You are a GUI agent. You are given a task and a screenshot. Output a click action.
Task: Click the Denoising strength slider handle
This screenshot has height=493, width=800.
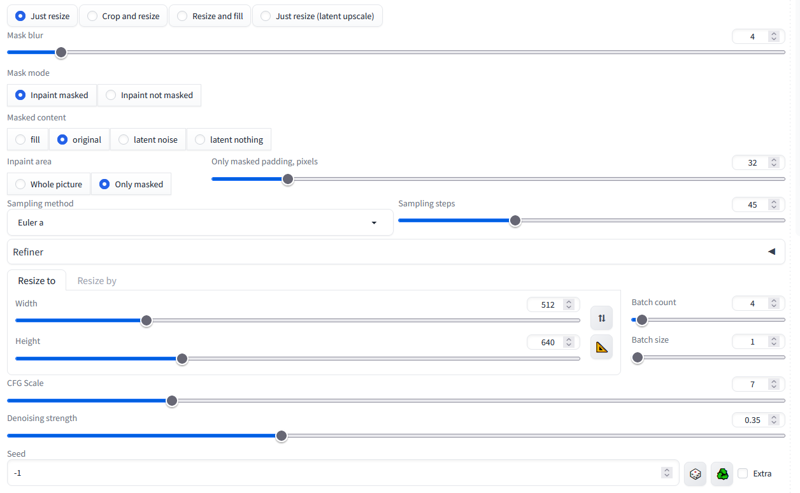pyautogui.click(x=281, y=436)
